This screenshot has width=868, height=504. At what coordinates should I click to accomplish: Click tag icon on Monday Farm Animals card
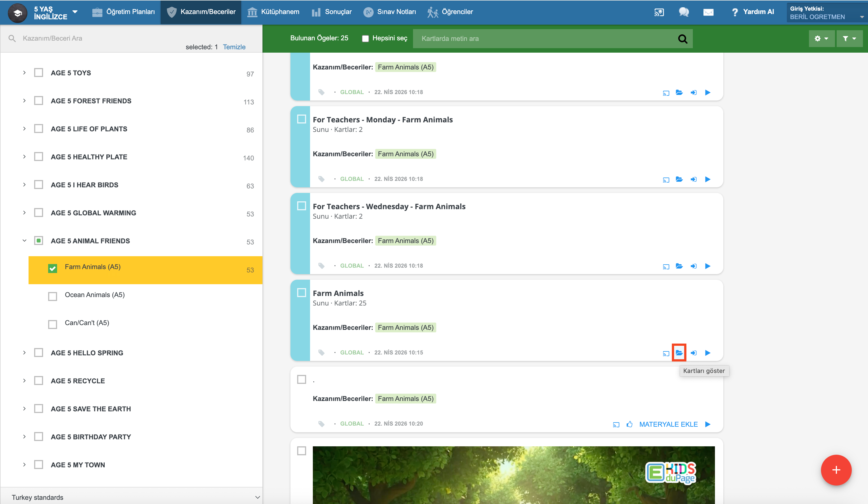(x=321, y=179)
